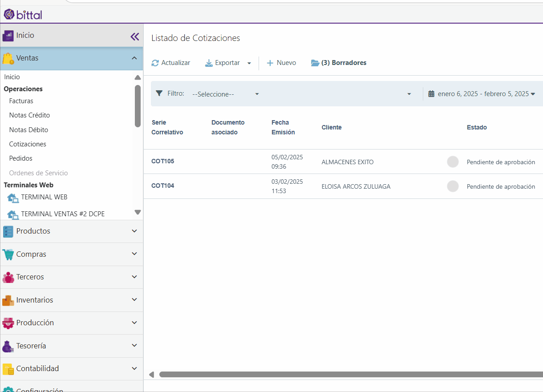
Task: Click the Producción module icon
Action: click(x=8, y=323)
